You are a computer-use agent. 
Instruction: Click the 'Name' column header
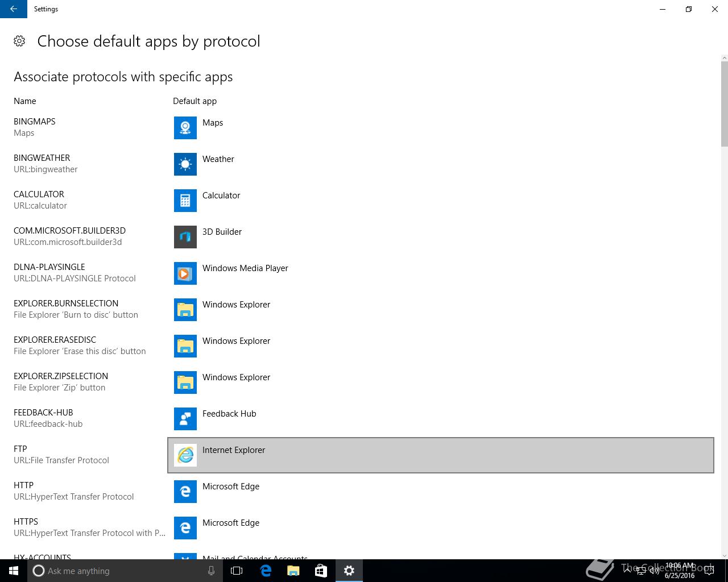click(x=25, y=101)
